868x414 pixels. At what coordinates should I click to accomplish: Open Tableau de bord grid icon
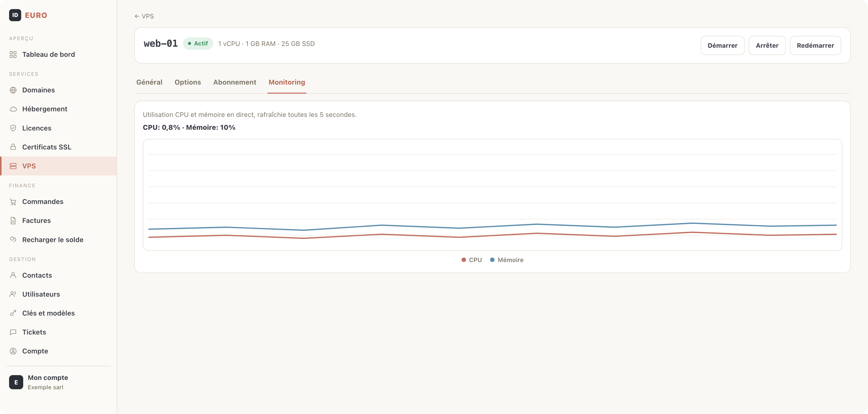click(13, 55)
